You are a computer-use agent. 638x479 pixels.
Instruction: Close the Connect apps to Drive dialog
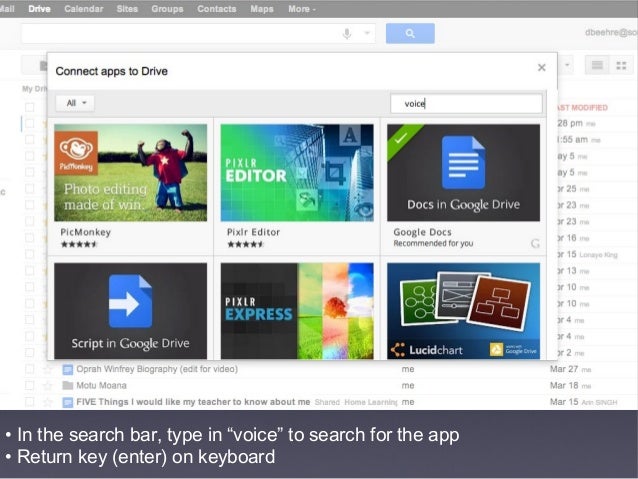pyautogui.click(x=542, y=68)
